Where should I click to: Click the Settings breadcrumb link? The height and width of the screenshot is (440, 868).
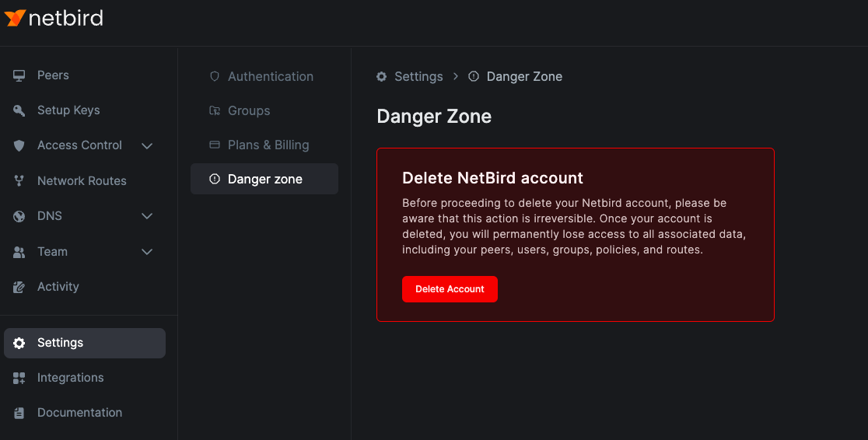(x=418, y=76)
